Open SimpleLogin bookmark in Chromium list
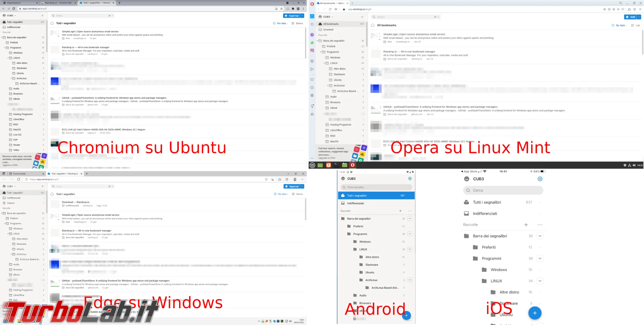Viewport: 644px width, 325px height. 90,32
